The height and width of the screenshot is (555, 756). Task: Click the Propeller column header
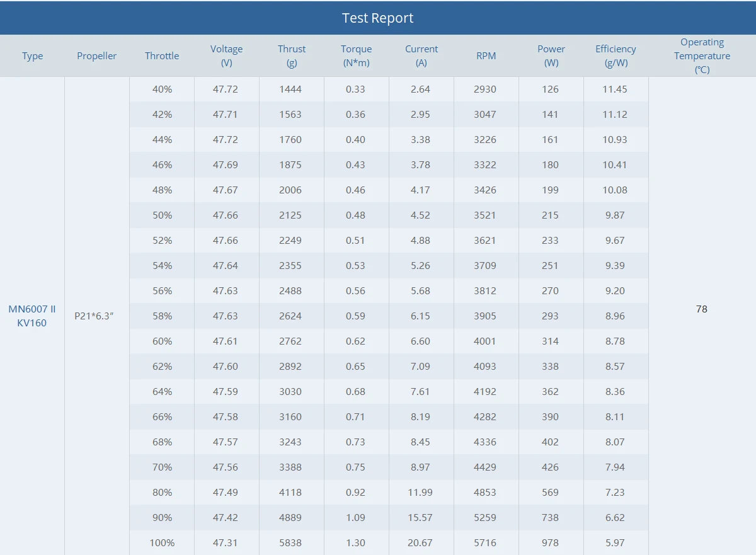pyautogui.click(x=97, y=55)
